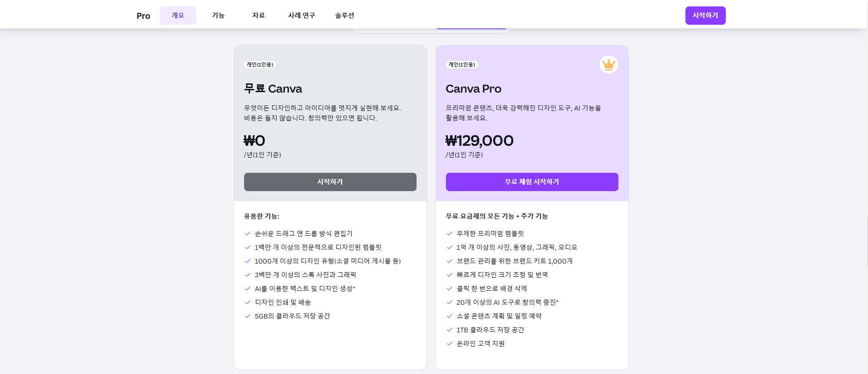Click the checkmark beside "5GB의 클라우드 저장 공간"
The width and height of the screenshot is (868, 374).
click(x=248, y=316)
